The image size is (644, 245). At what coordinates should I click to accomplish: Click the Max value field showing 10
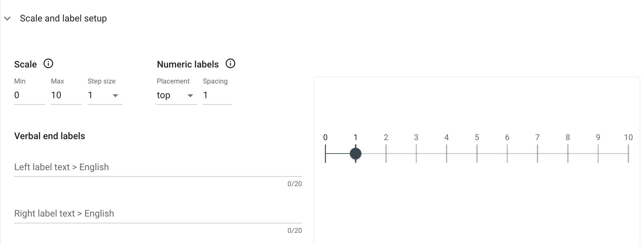point(66,95)
